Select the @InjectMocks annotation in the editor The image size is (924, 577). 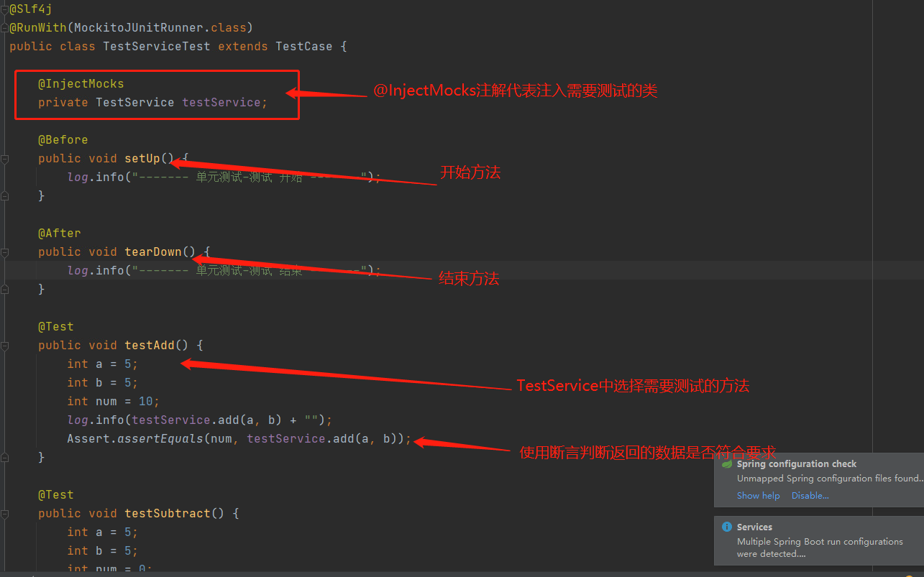(x=81, y=83)
